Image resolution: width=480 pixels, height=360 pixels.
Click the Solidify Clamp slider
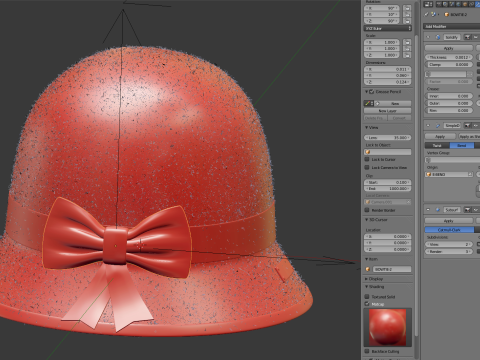click(x=449, y=64)
